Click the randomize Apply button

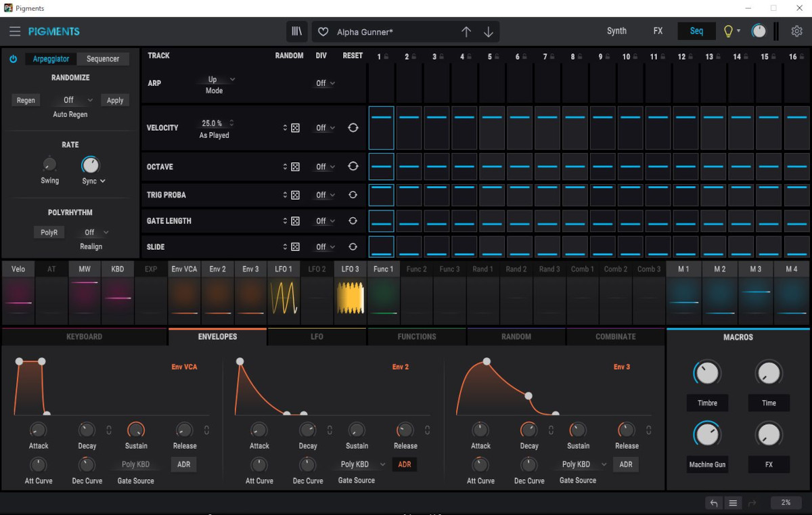[115, 100]
